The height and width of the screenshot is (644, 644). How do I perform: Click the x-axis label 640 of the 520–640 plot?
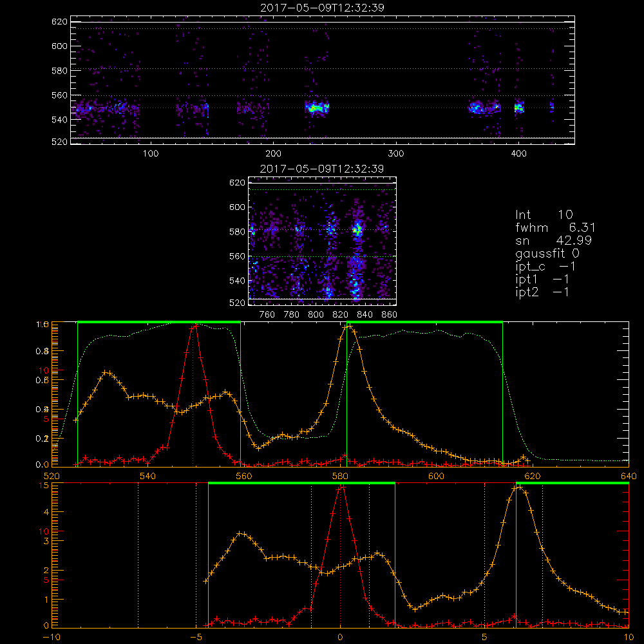point(629,476)
